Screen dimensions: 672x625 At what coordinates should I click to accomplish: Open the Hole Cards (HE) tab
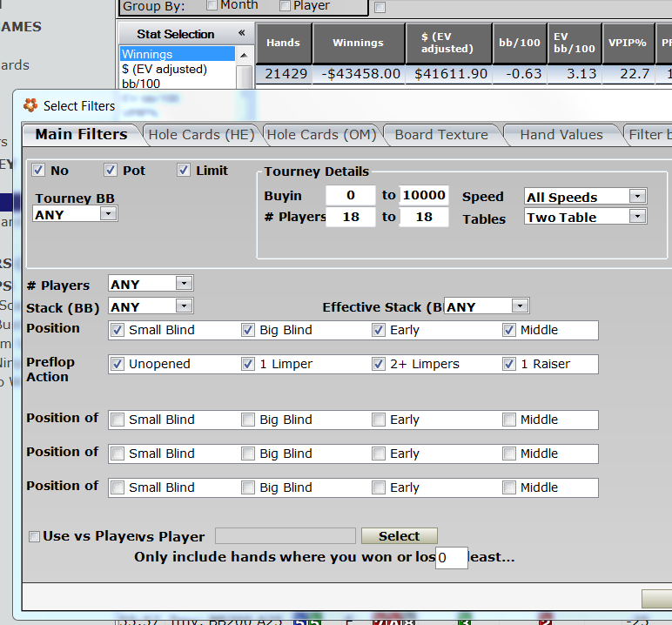coord(201,135)
